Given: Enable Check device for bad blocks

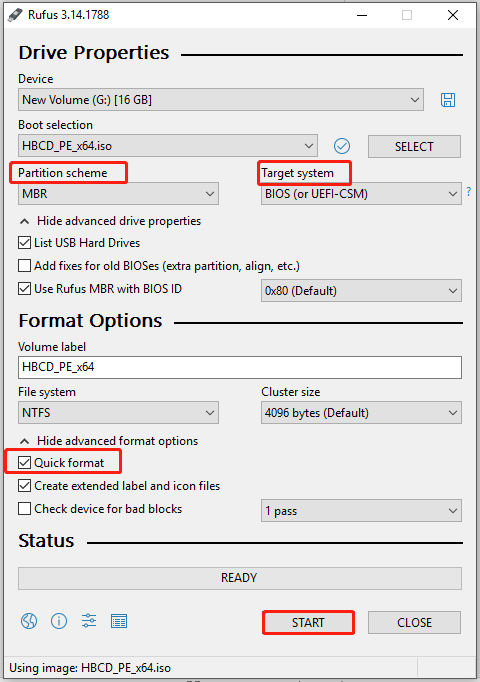Looking at the screenshot, I should (x=24, y=509).
